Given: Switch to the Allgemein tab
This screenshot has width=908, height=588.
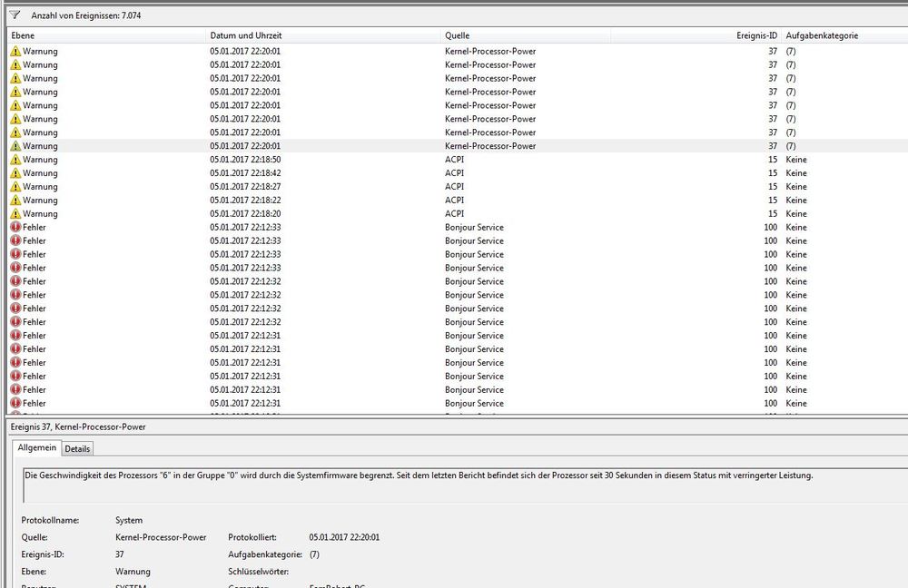Looking at the screenshot, I should 37,448.
